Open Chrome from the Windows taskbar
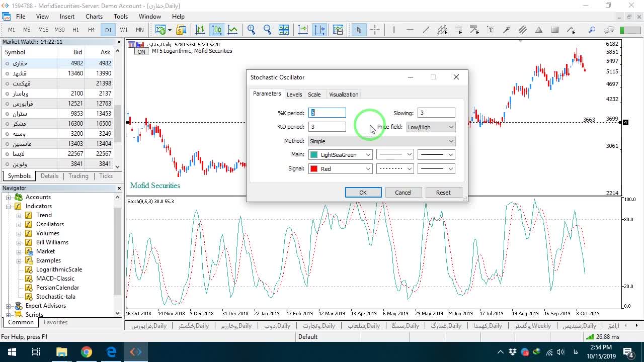The image size is (644, 362). (87, 352)
